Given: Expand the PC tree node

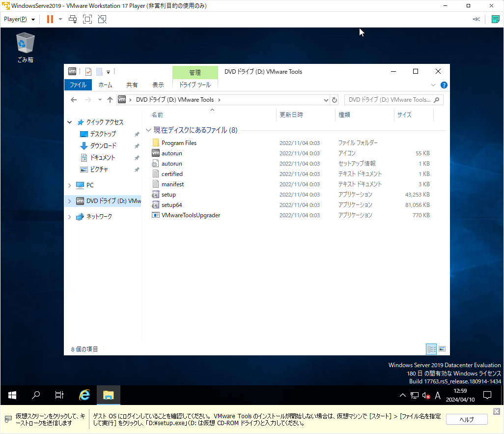Looking at the screenshot, I should 69,185.
